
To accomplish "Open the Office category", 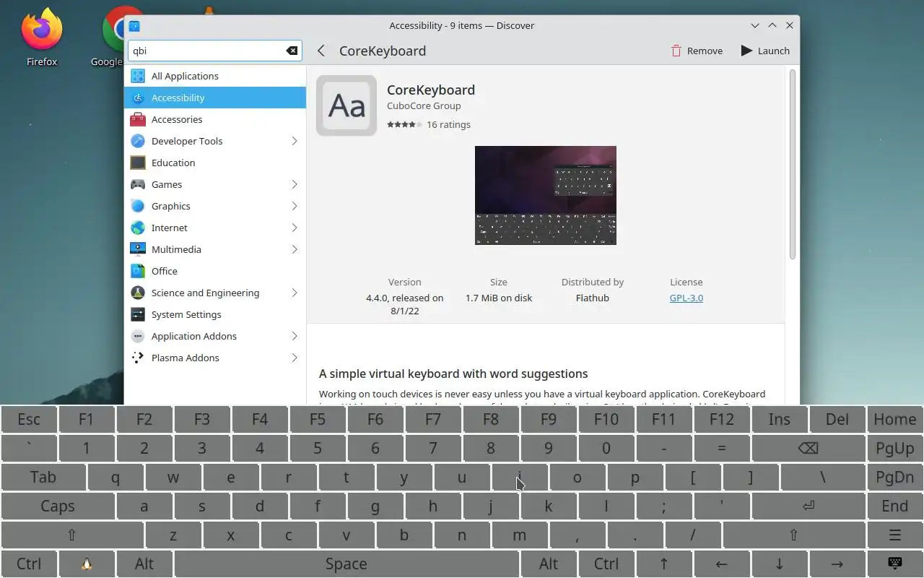I will (x=215, y=271).
